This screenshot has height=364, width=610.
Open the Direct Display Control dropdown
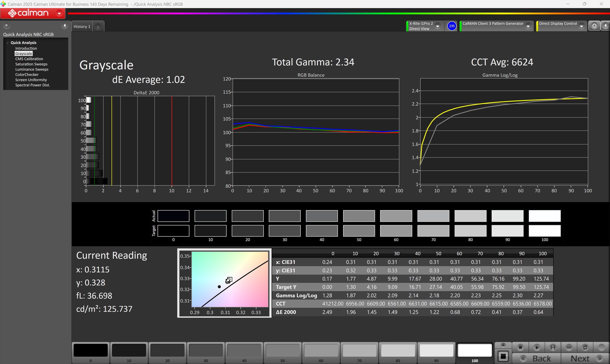click(x=581, y=26)
